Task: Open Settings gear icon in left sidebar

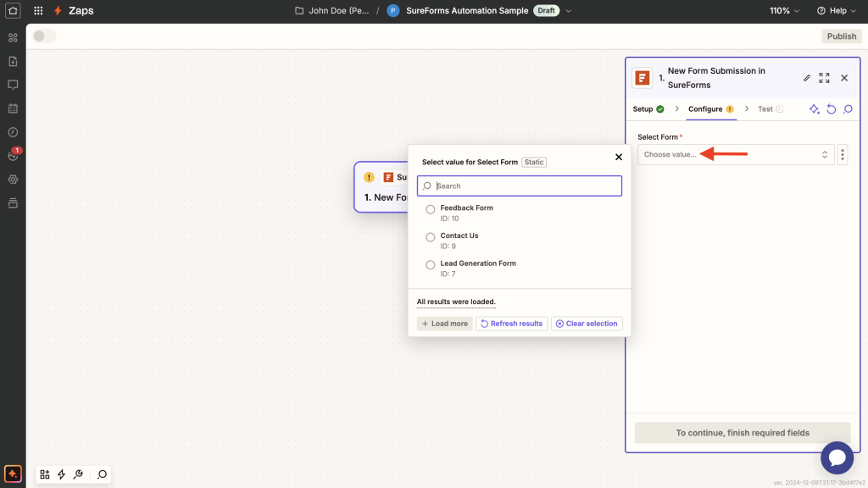Action: tap(13, 180)
